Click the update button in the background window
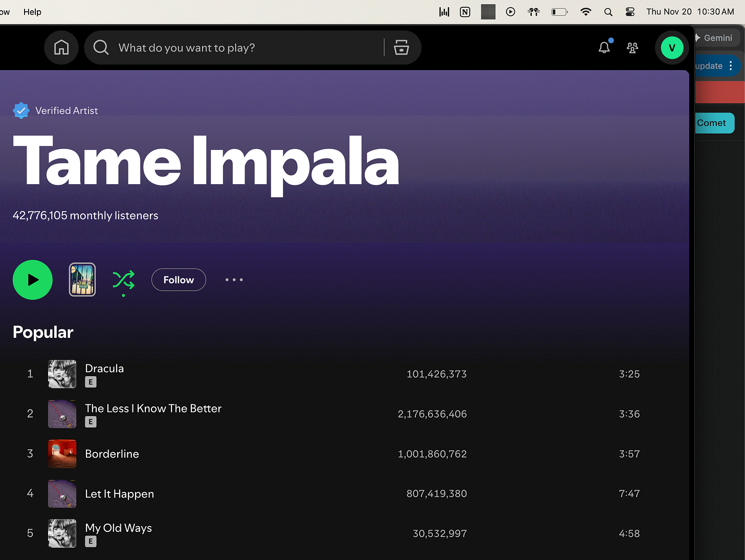Screen dimensions: 745x560 point(709,66)
